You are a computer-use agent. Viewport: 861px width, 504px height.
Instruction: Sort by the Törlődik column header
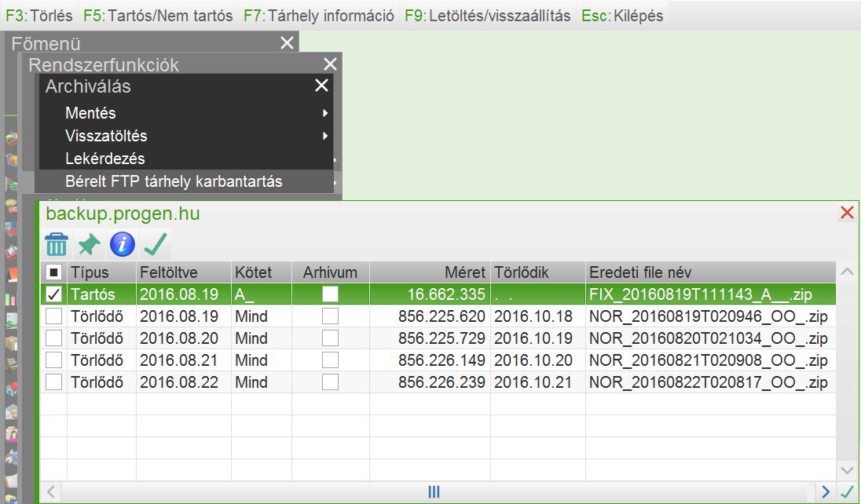pyautogui.click(x=538, y=272)
